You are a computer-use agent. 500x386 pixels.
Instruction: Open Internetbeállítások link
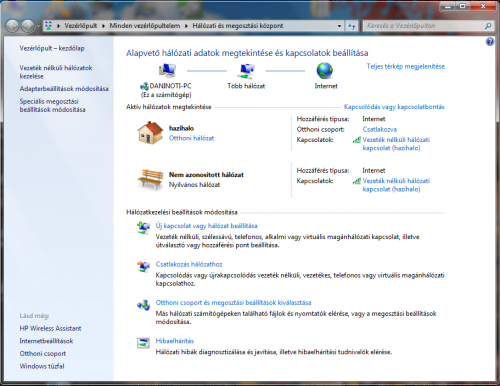(x=46, y=341)
